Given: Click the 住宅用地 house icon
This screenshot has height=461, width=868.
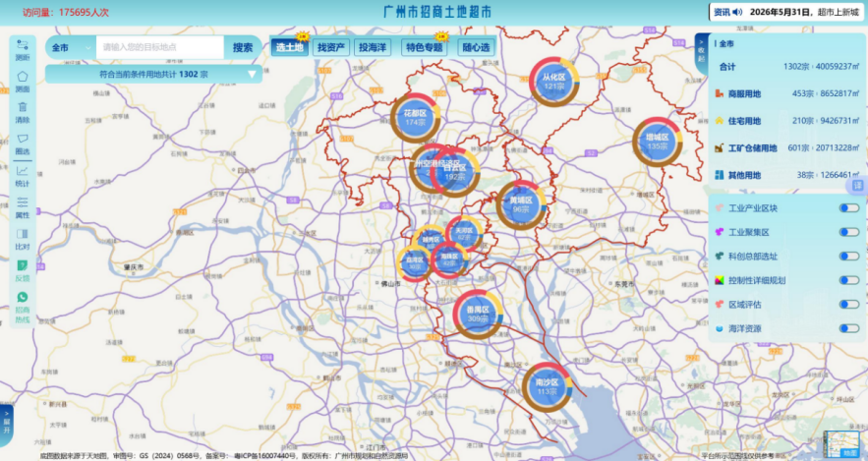Looking at the screenshot, I should tap(720, 121).
